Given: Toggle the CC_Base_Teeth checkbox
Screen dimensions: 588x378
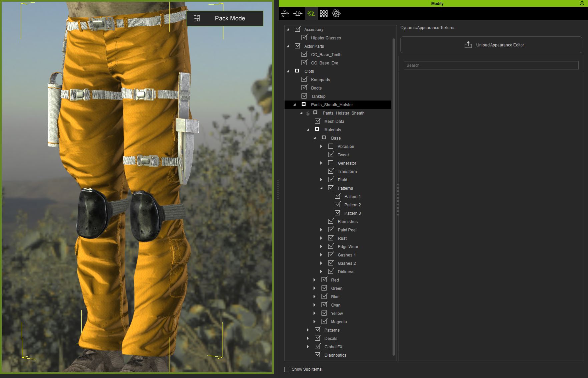Looking at the screenshot, I should pyautogui.click(x=304, y=54).
